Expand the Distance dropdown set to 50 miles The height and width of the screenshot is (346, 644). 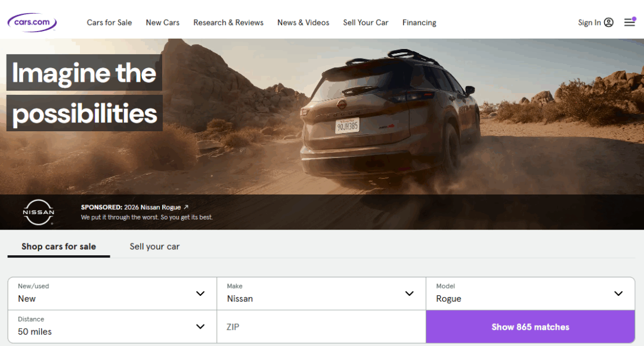point(112,326)
